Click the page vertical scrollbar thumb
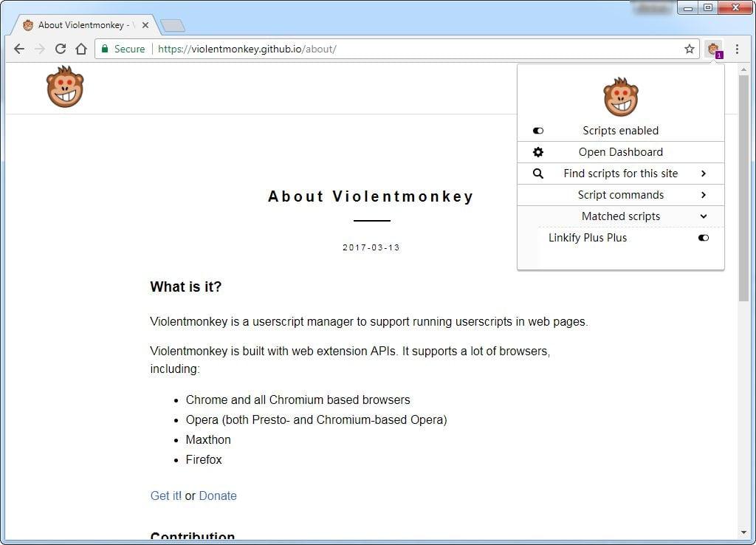Screen dimensions: 756x545 (743, 188)
